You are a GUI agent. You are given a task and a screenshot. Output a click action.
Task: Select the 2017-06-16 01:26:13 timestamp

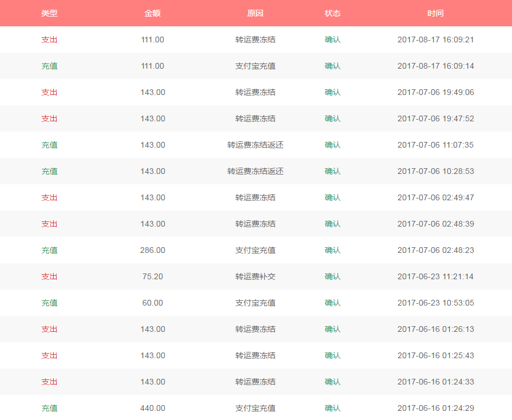click(435, 330)
